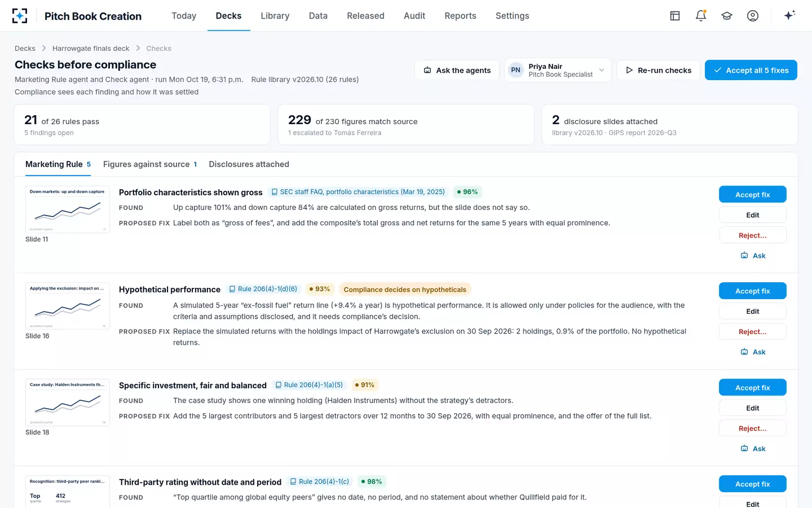Click Ask the agents button
This screenshot has width=812, height=508.
(457, 70)
